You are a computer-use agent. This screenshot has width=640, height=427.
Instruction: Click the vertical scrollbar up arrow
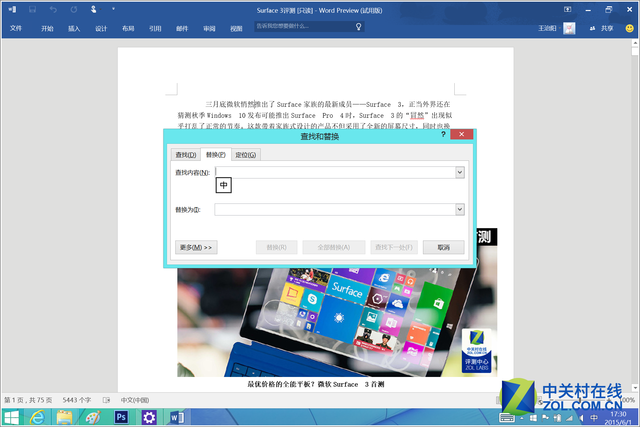click(x=635, y=43)
